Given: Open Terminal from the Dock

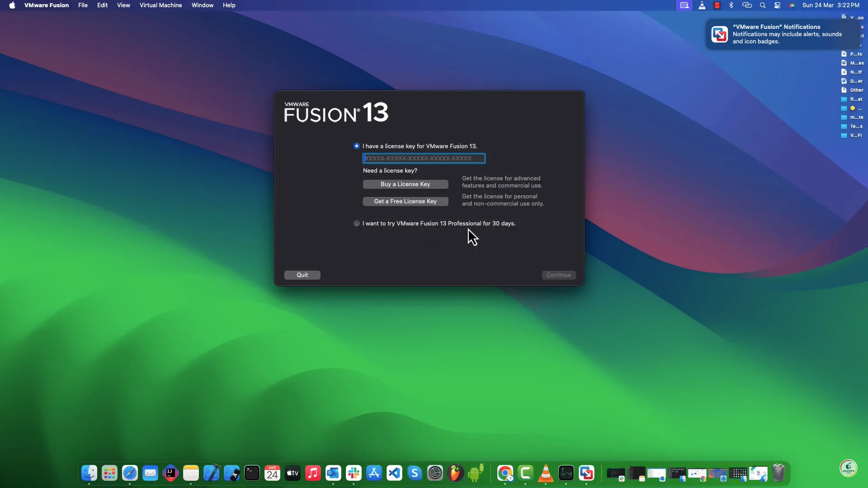Looking at the screenshot, I should click(x=252, y=473).
